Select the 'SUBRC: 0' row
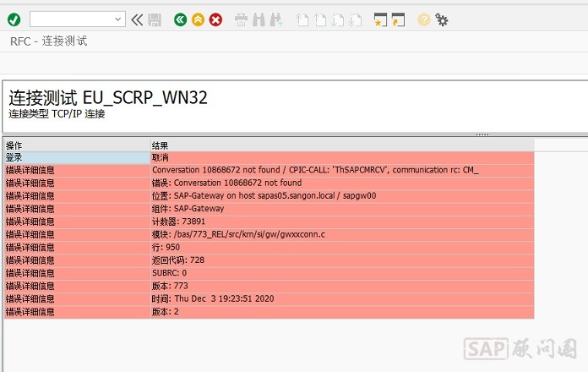 269,273
